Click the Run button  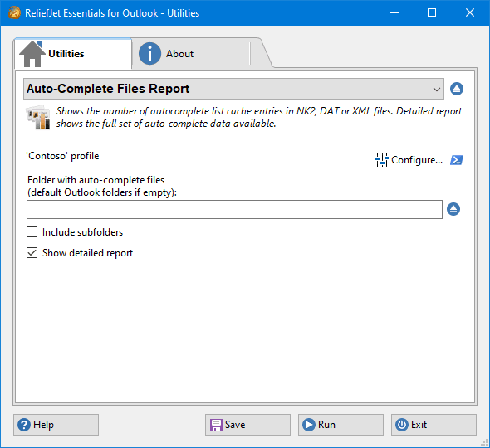tap(341, 425)
